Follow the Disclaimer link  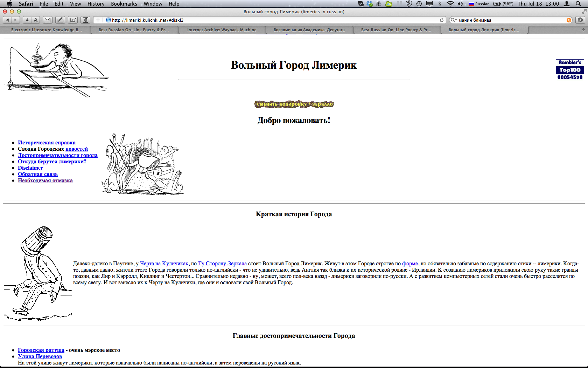point(30,168)
